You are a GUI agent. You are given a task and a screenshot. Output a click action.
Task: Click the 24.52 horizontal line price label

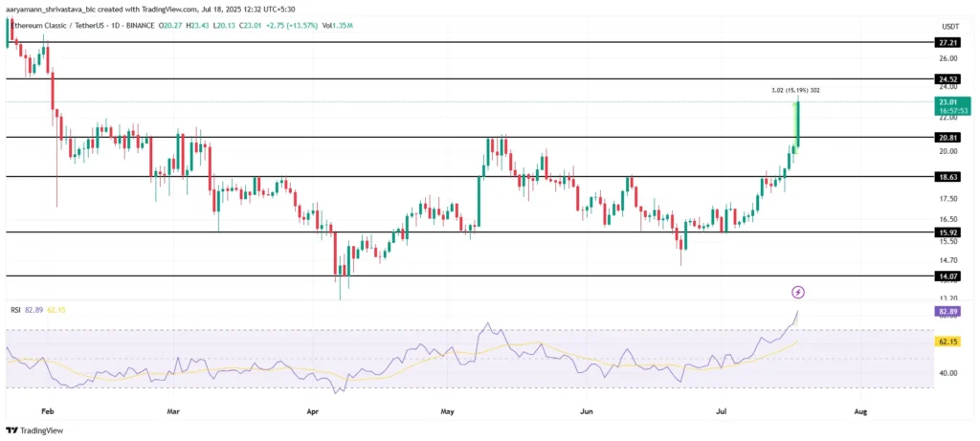(947, 78)
